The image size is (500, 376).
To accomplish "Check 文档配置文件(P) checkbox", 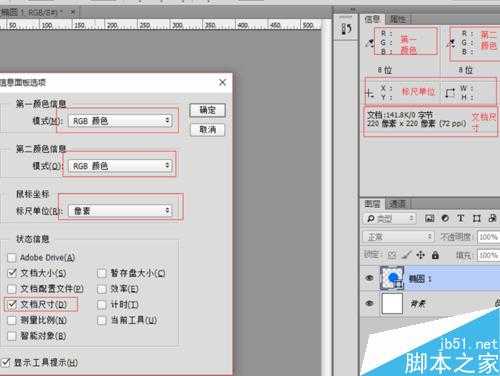I will coord(12,289).
